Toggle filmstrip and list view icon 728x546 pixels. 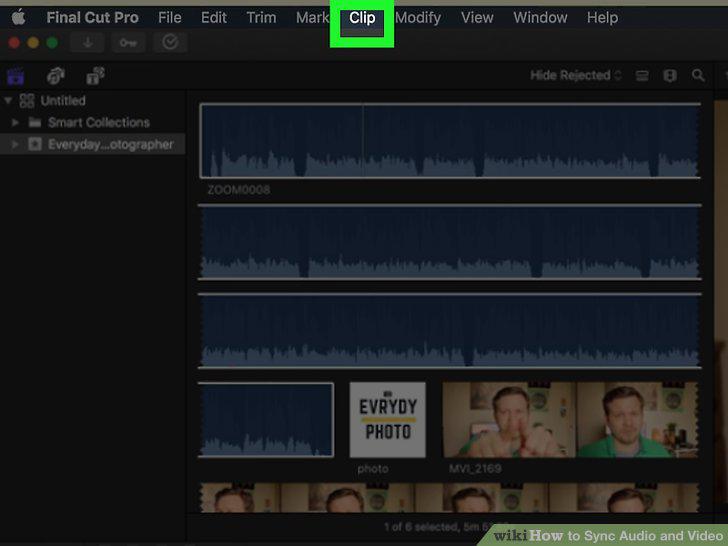[x=670, y=76]
